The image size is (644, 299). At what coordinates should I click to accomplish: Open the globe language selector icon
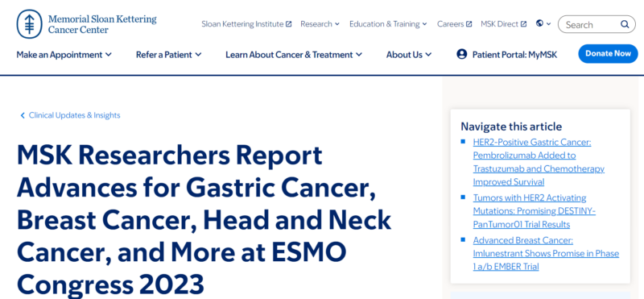(539, 23)
